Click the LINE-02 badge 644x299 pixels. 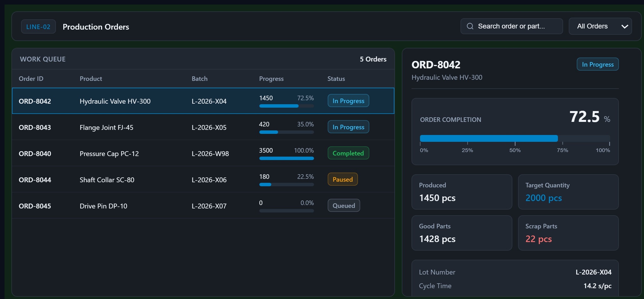click(38, 27)
